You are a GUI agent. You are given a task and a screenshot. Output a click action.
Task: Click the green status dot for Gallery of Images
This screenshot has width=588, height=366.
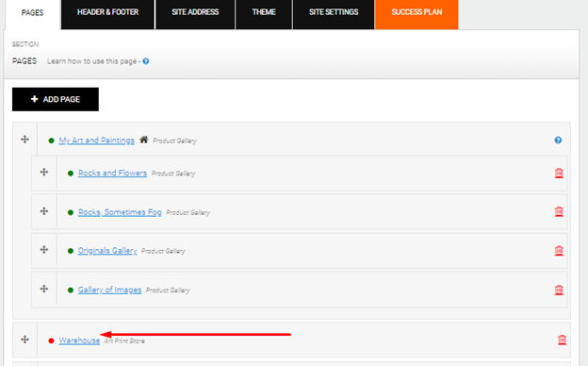click(70, 291)
